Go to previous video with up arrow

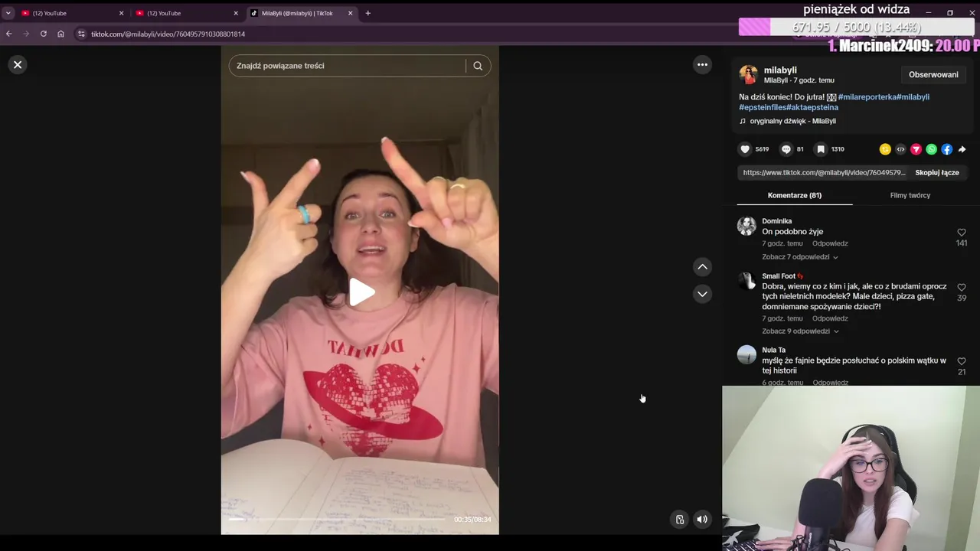tap(702, 267)
